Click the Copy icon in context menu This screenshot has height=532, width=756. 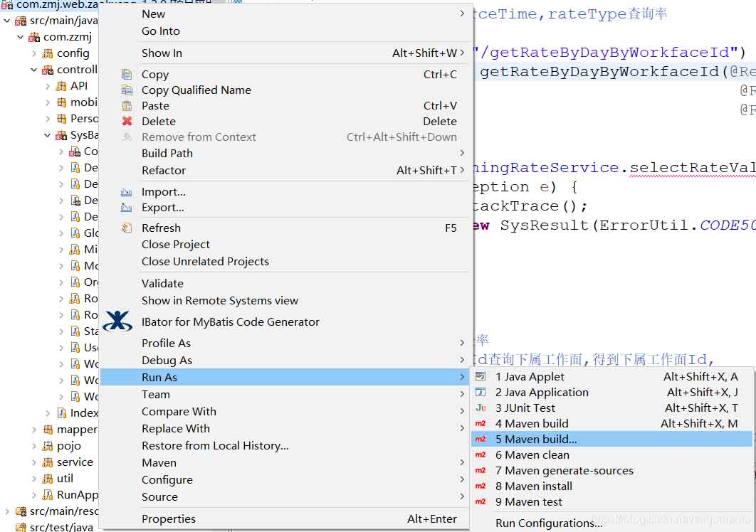(x=127, y=75)
